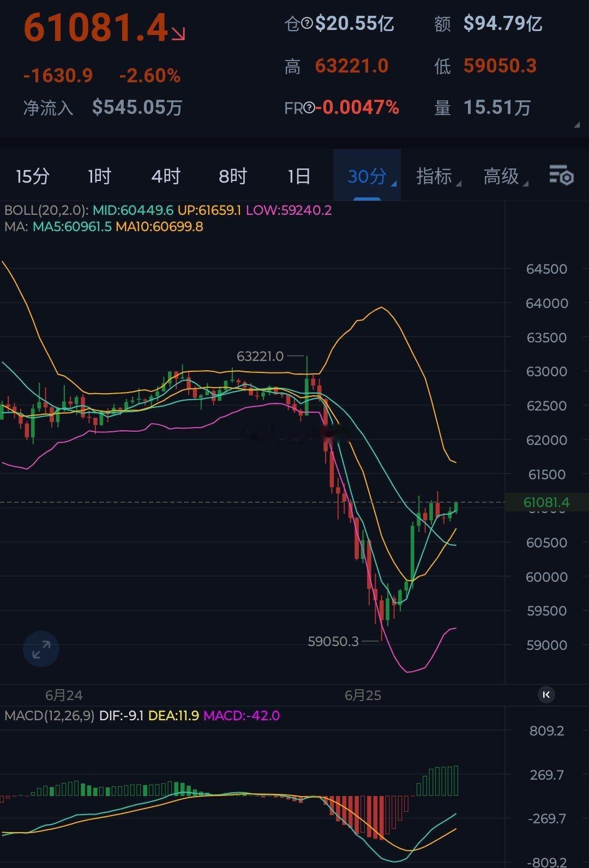Tap the UP:61659.1 Bollinger value

click(x=209, y=210)
